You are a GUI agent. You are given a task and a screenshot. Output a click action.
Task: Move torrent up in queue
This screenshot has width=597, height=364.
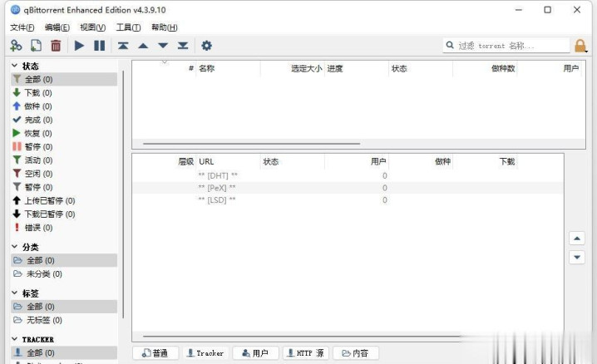[x=143, y=46]
